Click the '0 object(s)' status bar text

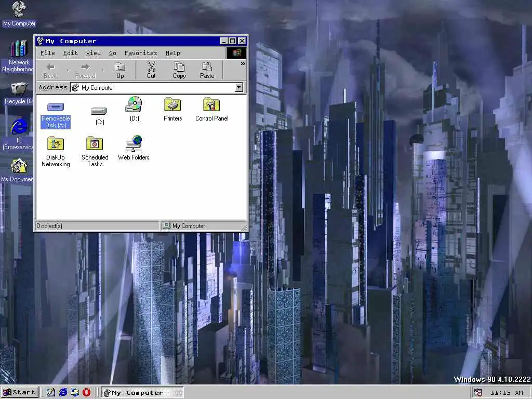pos(49,226)
